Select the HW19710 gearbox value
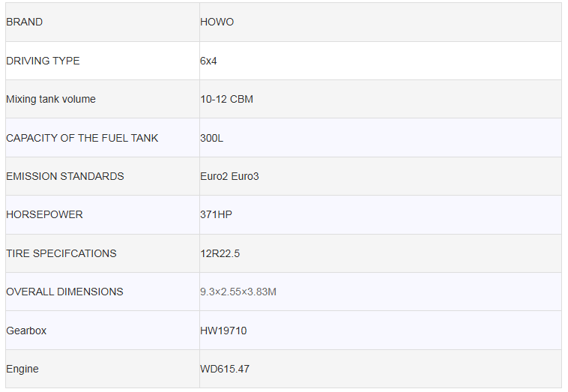 point(223,331)
